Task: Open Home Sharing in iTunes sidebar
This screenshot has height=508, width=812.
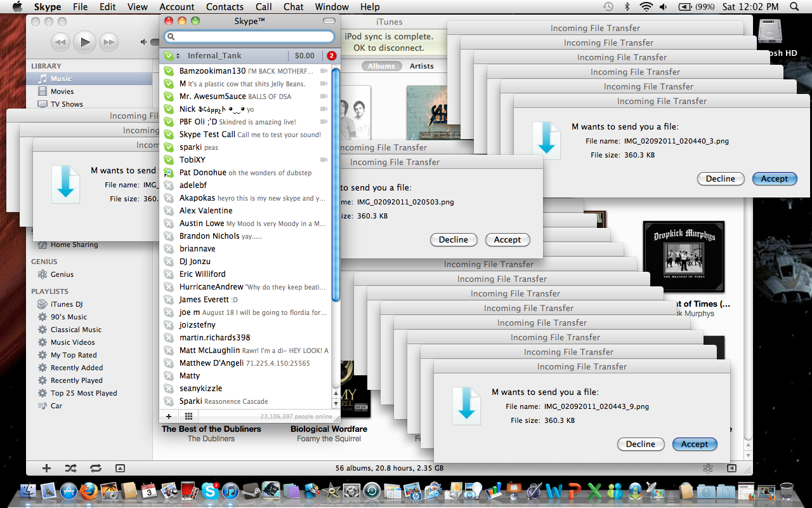Action: (x=89, y=244)
